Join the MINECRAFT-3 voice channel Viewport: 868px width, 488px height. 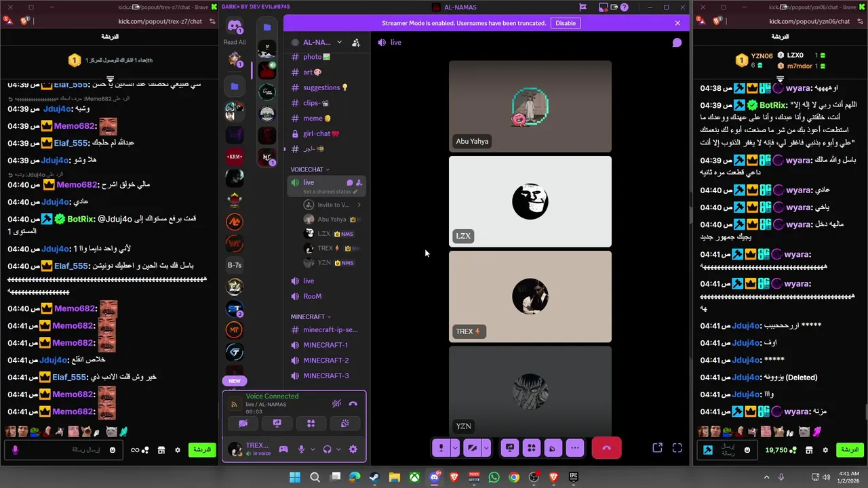(325, 375)
